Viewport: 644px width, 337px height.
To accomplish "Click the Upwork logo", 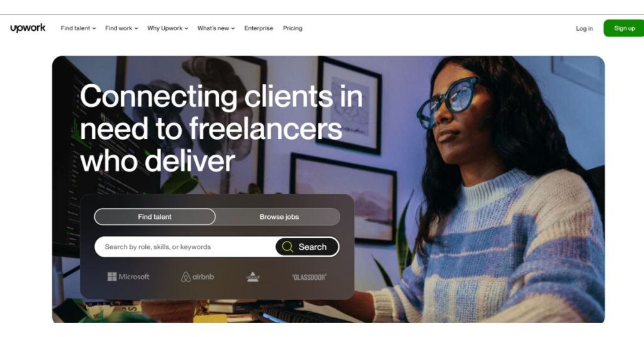I will [x=28, y=28].
